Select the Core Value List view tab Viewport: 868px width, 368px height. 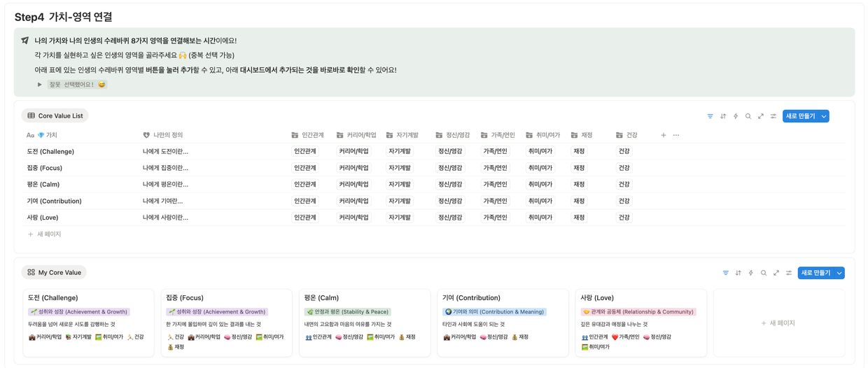55,116
